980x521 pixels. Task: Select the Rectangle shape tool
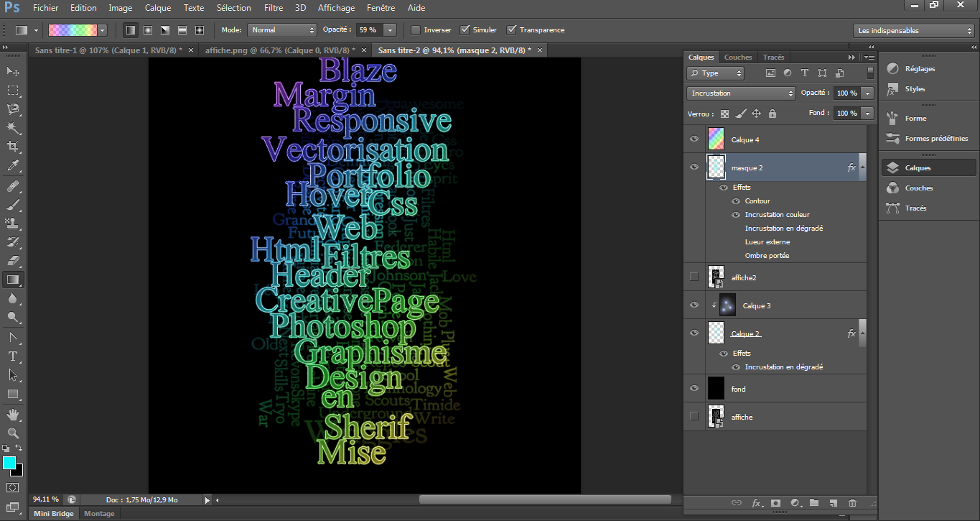(x=13, y=394)
